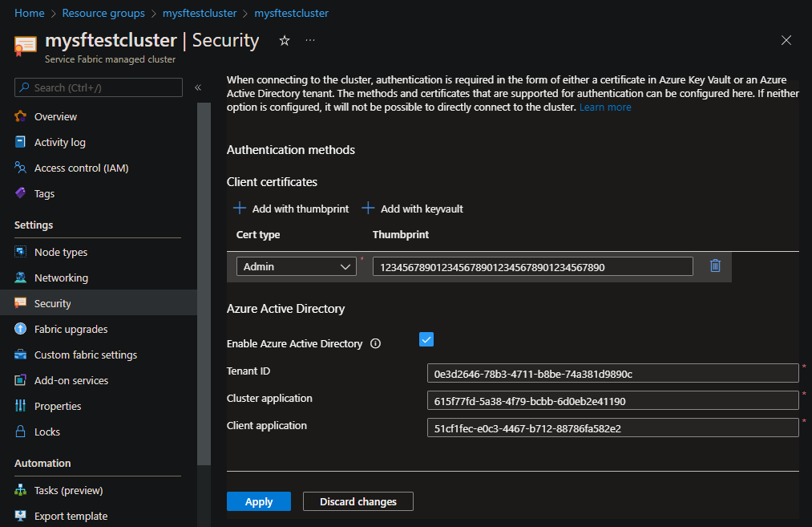
Task: Click the Apply button
Action: tap(259, 501)
